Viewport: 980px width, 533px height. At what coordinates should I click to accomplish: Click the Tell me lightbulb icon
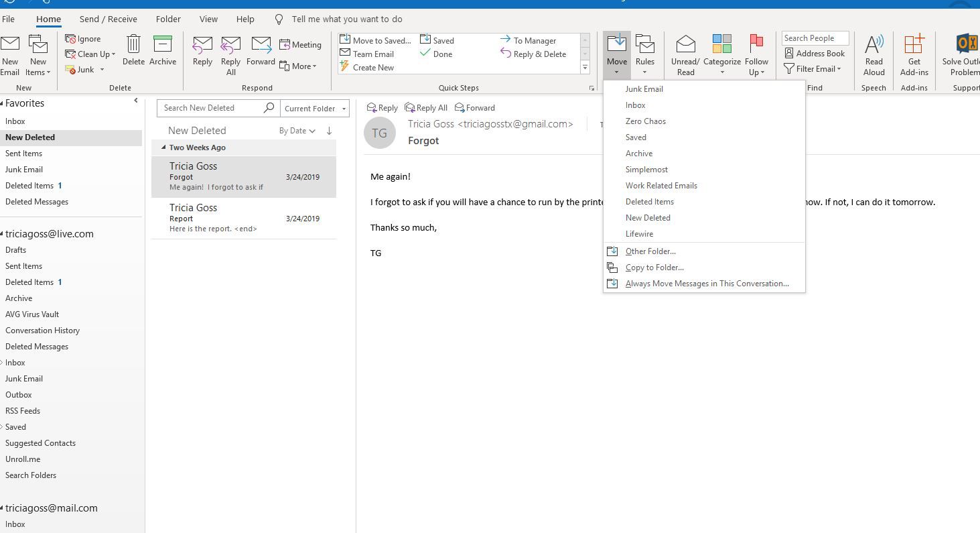[279, 19]
